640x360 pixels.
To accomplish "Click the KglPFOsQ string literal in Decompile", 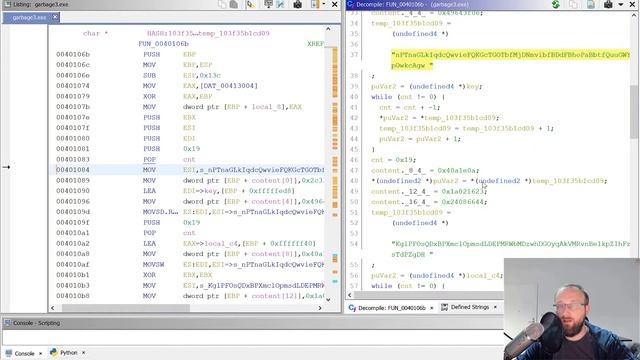I will (510, 249).
